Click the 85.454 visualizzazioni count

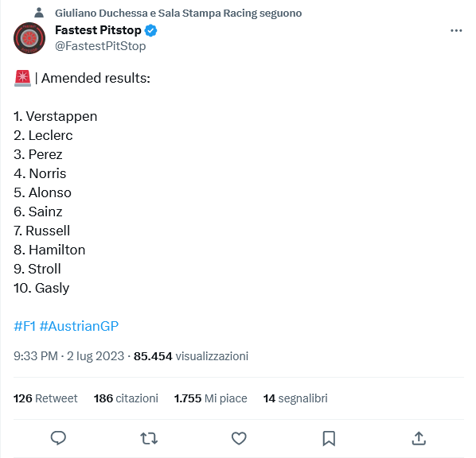coord(191,356)
